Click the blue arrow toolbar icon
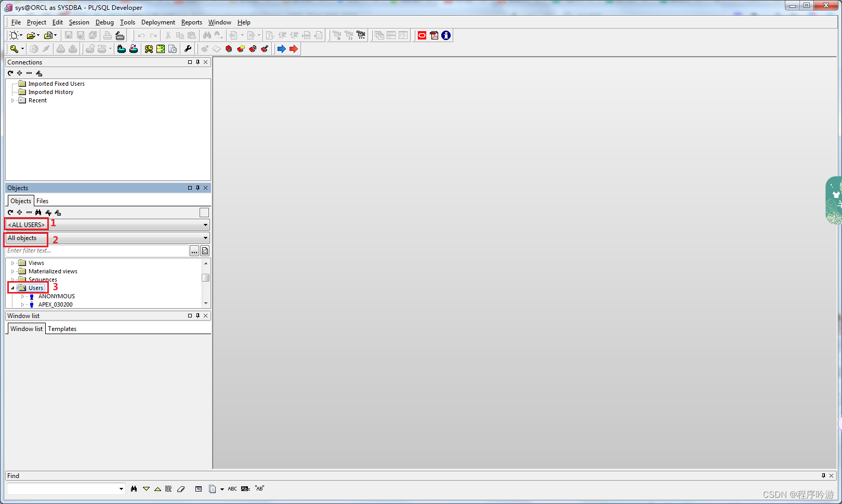 (x=281, y=49)
